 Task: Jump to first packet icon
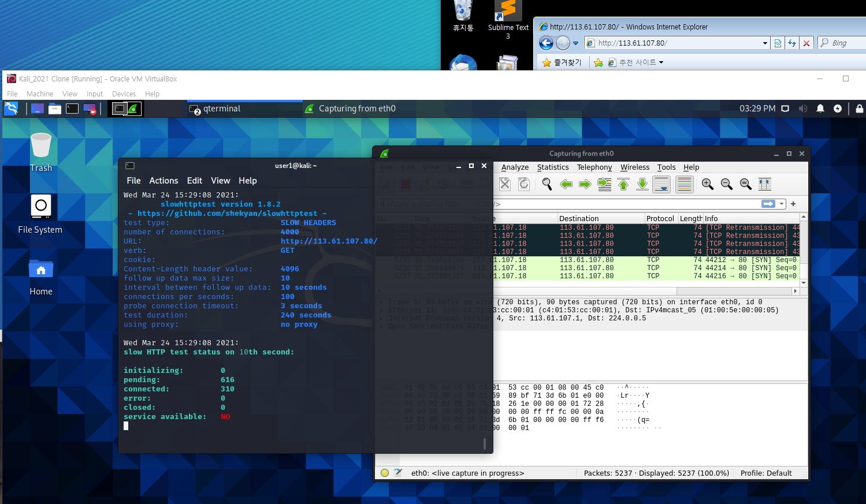pos(623,184)
